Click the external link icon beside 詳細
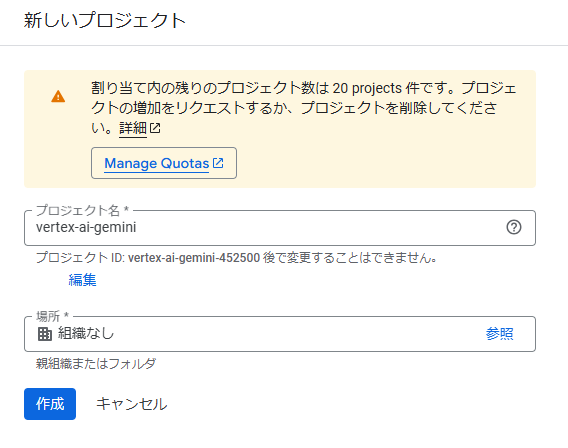Image resolution: width=568 pixels, height=448 pixels. (155, 128)
